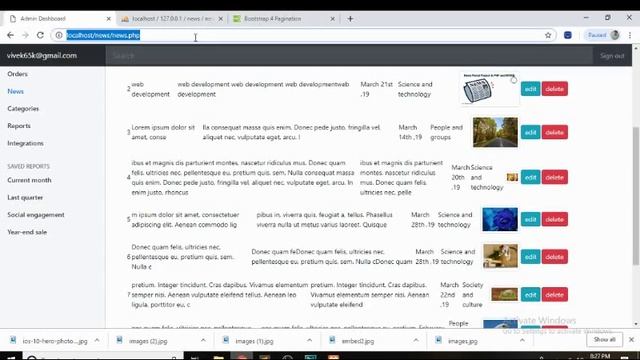Open the vivek65k@gmail.com brand link
The height and width of the screenshot is (360, 640).
42,56
